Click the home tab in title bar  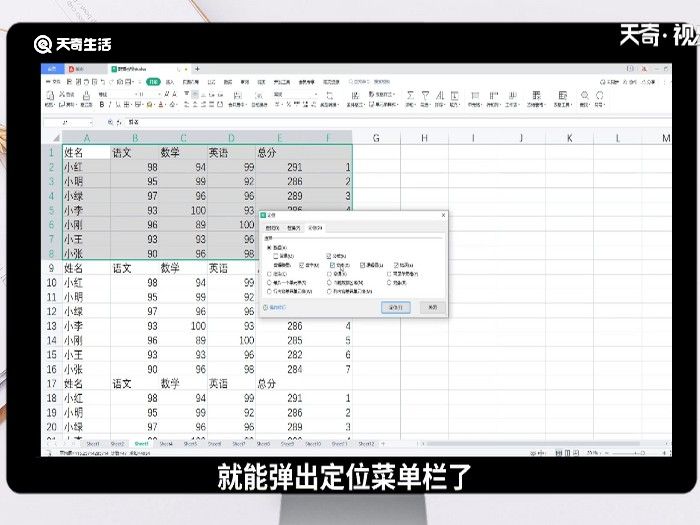pyautogui.click(x=52, y=69)
